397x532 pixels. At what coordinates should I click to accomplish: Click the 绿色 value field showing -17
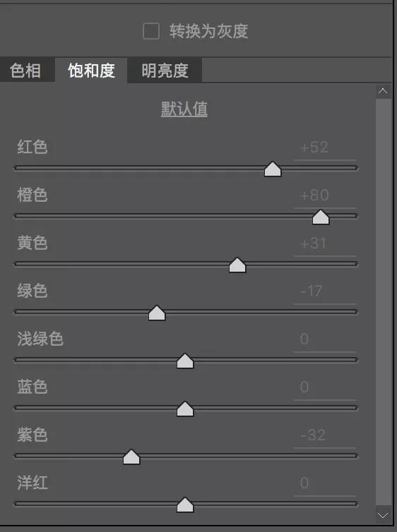click(x=325, y=292)
